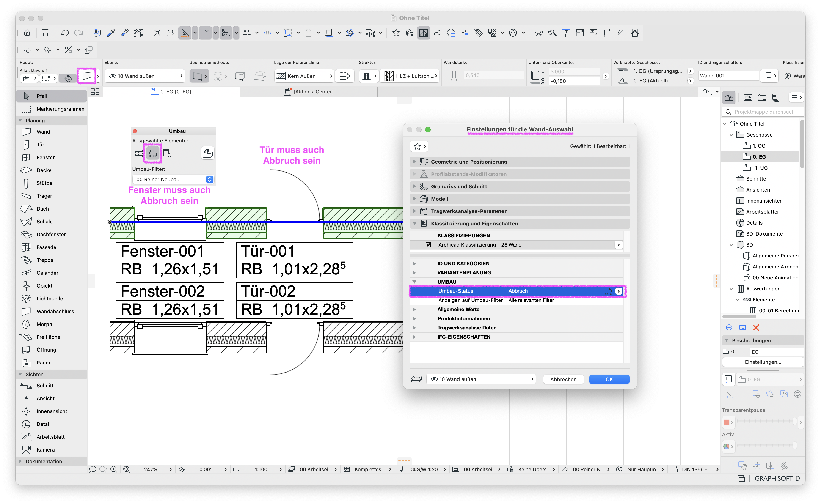Select the Decke tool

[51, 170]
